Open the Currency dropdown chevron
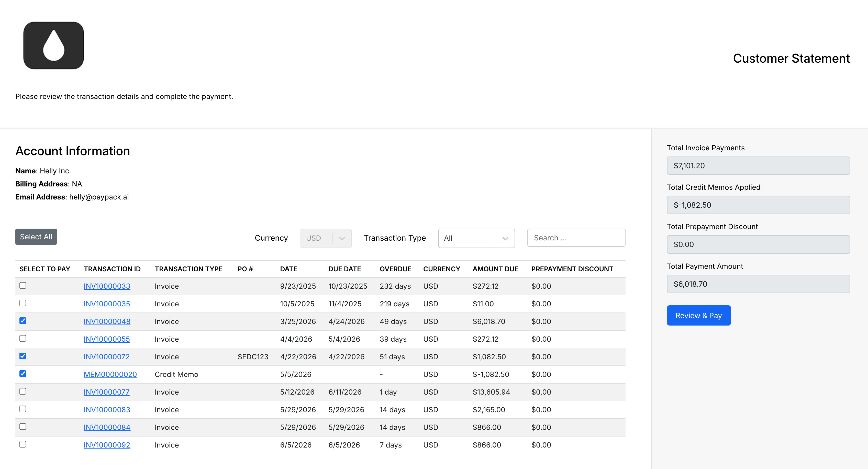 [x=342, y=238]
